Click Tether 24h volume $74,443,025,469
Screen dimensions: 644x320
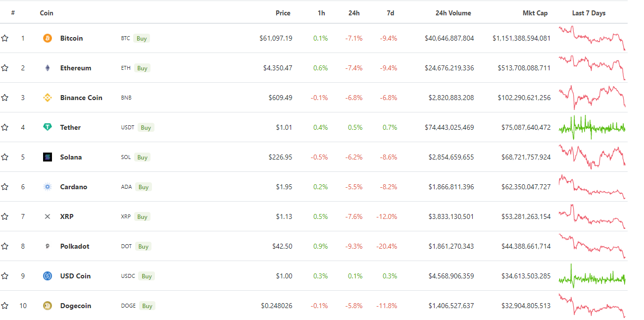[x=449, y=127]
